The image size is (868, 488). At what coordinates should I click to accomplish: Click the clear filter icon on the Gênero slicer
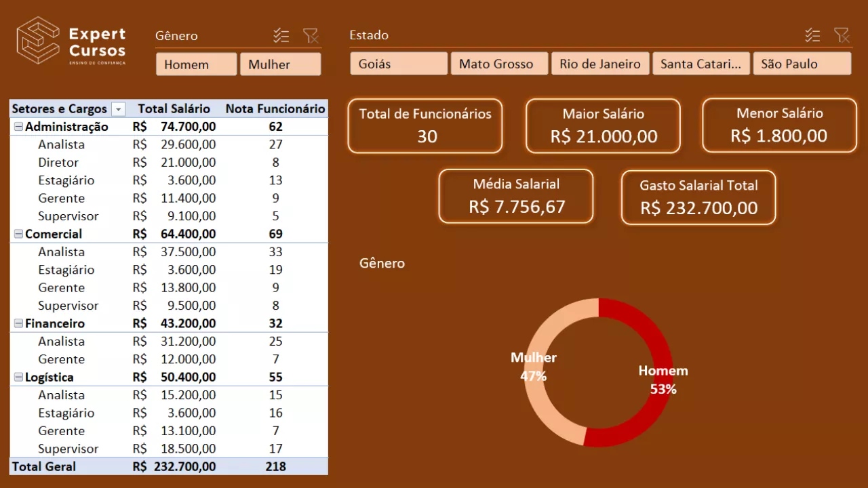pyautogui.click(x=311, y=35)
